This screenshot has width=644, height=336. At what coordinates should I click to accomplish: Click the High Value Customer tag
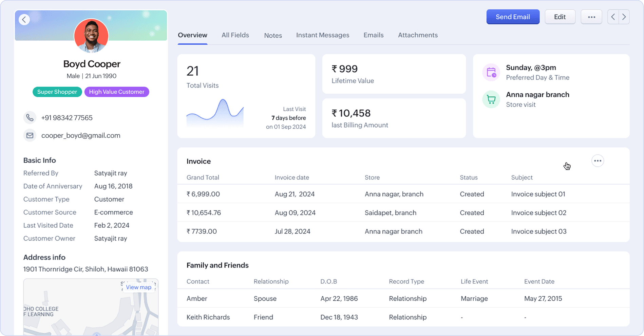coord(116,92)
